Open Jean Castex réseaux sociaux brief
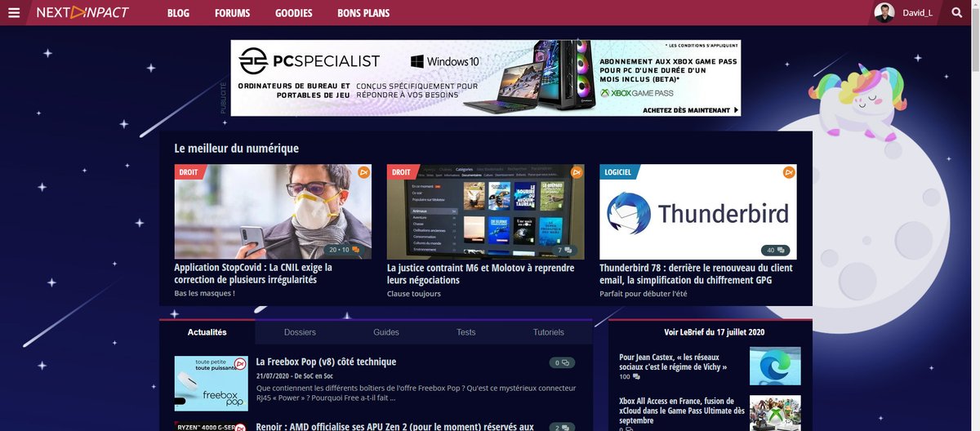 pyautogui.click(x=673, y=362)
